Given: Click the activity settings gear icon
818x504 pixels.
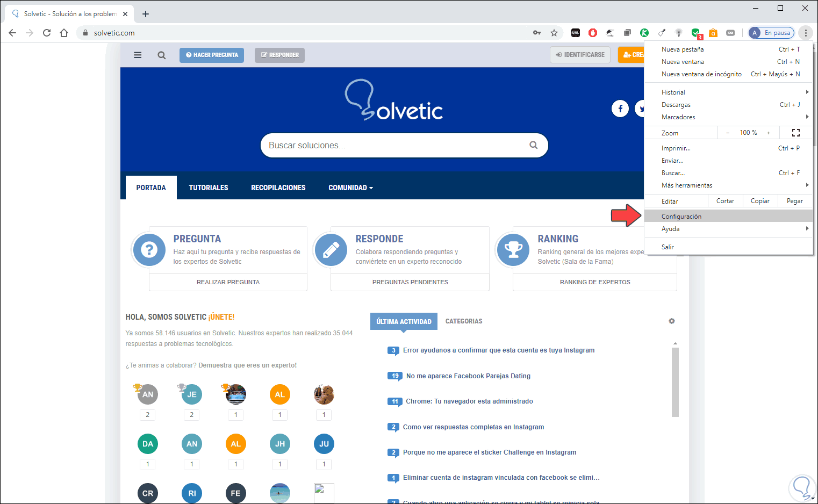Looking at the screenshot, I should 671,321.
